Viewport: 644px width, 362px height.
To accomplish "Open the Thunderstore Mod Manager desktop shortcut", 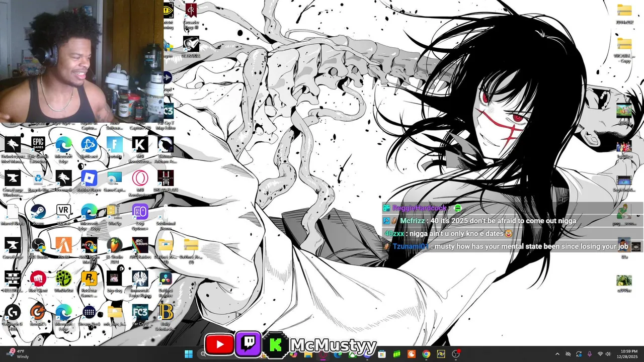I will 13,149.
